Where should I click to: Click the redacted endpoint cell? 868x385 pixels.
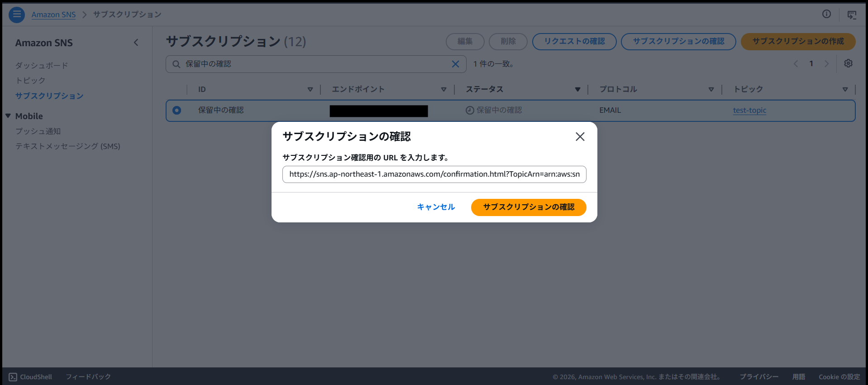coord(379,111)
